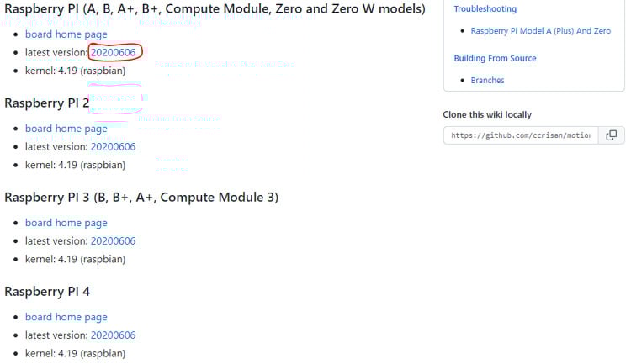Open the Building From Source sidebar link
This screenshot has height=364, width=631.
pyautogui.click(x=495, y=59)
